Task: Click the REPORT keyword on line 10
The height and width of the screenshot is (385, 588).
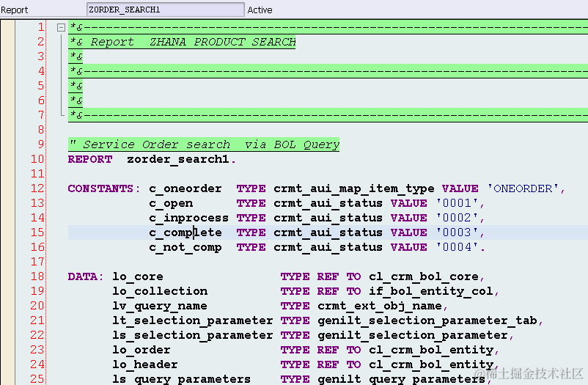Action: tap(90, 159)
